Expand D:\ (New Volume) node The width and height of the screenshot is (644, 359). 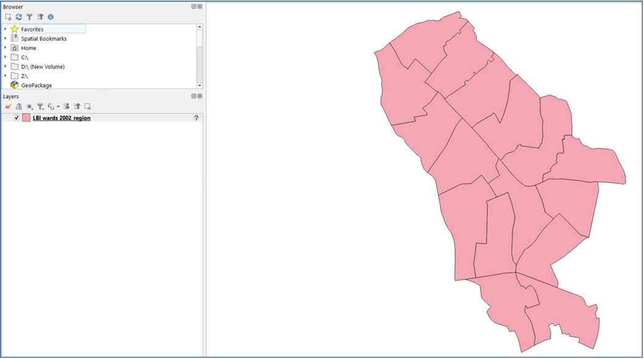click(5, 66)
